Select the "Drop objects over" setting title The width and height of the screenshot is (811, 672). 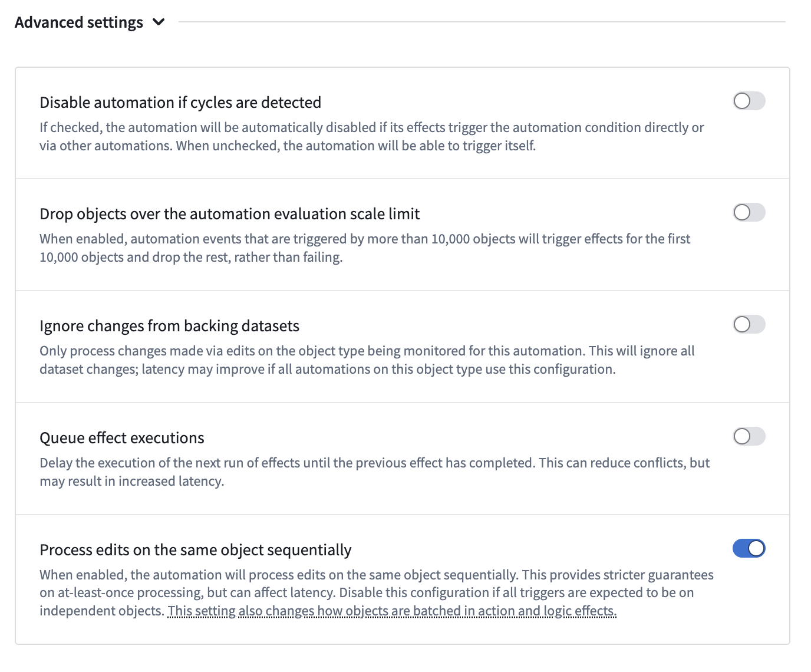(x=229, y=214)
